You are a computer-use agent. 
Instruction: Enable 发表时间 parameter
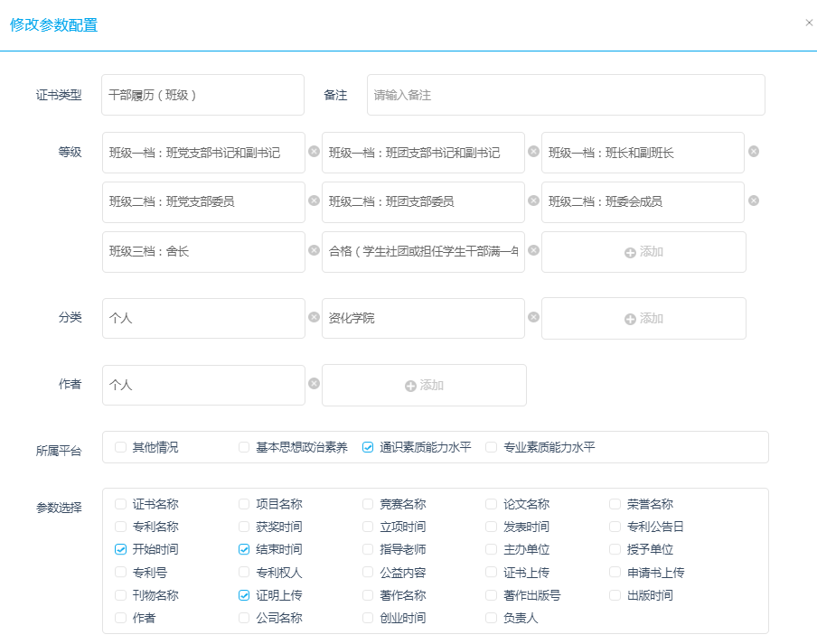coord(492,527)
